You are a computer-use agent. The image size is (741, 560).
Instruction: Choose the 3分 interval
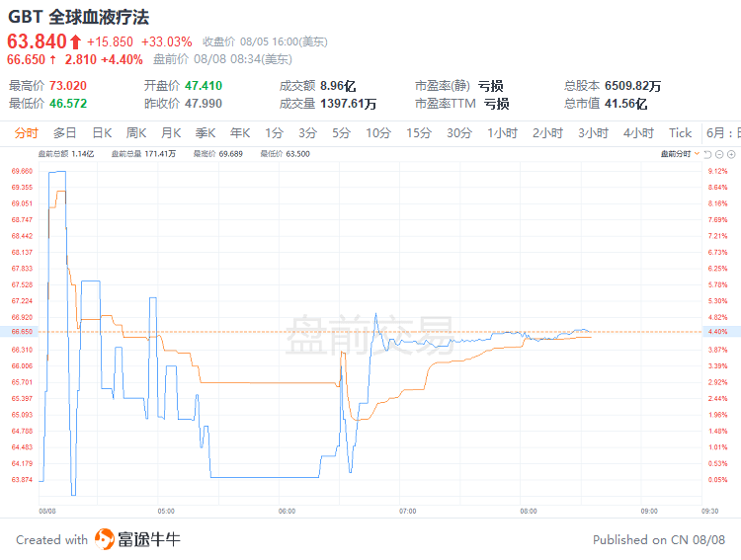click(307, 133)
